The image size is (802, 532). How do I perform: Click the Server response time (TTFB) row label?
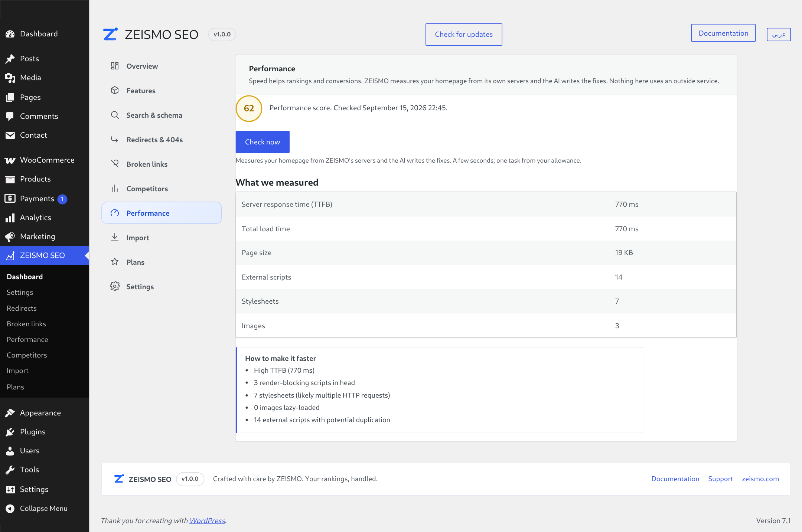[x=287, y=204]
